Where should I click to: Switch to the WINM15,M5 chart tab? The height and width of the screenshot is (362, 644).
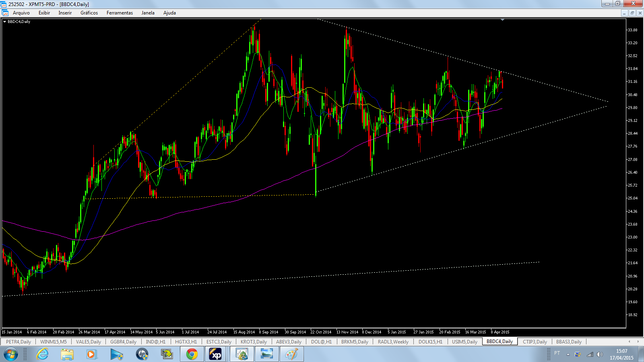(x=54, y=342)
